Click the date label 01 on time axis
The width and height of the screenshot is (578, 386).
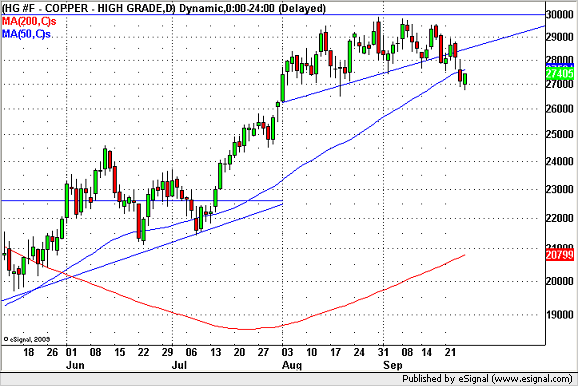click(72, 352)
